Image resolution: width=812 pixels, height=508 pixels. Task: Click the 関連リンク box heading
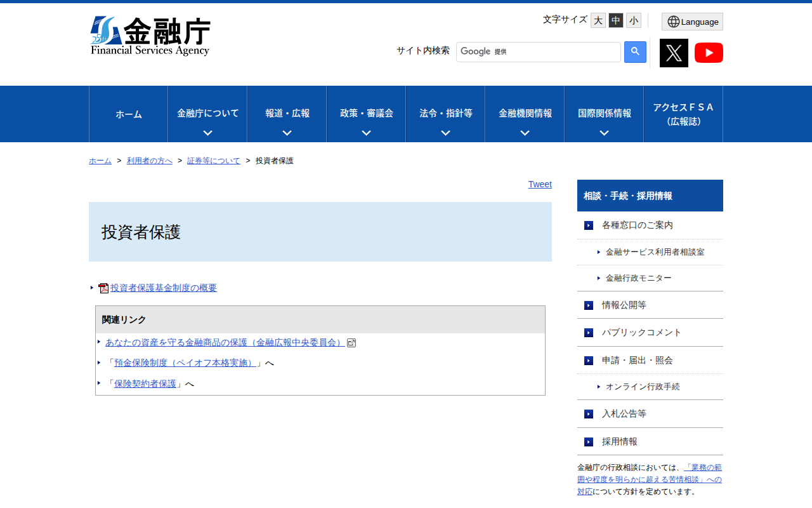[320, 319]
